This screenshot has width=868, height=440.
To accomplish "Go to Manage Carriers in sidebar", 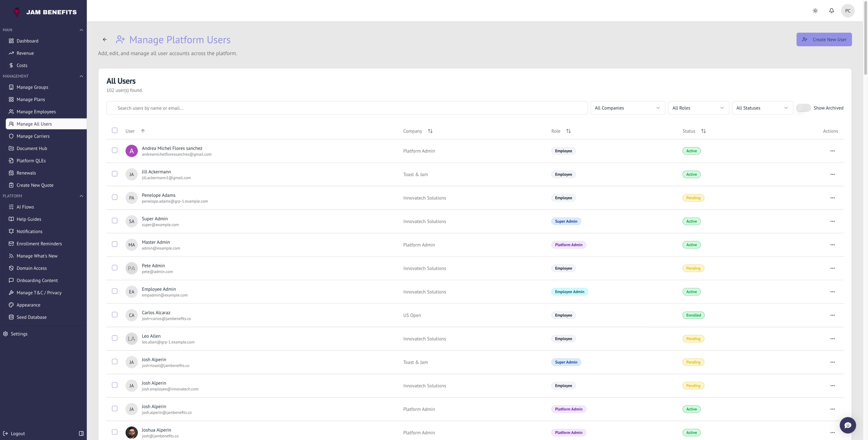I will [33, 136].
